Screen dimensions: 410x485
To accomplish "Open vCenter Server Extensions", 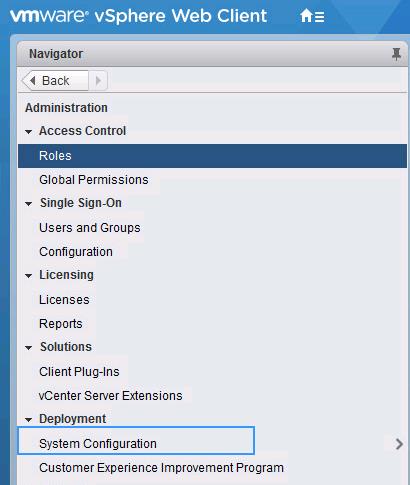I will [x=111, y=396].
